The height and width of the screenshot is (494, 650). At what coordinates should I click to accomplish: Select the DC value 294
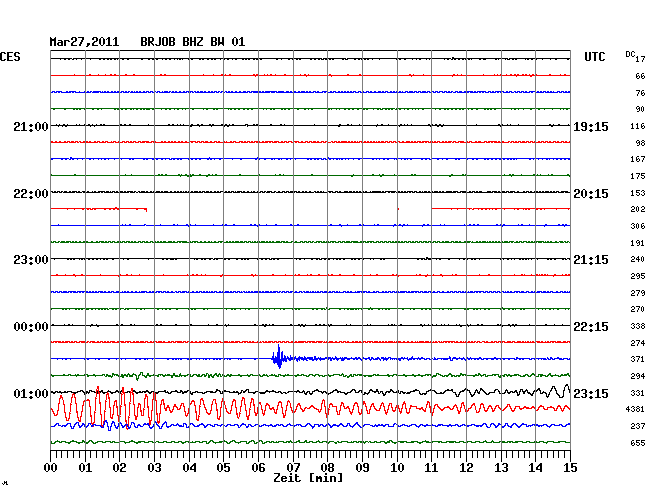click(638, 376)
